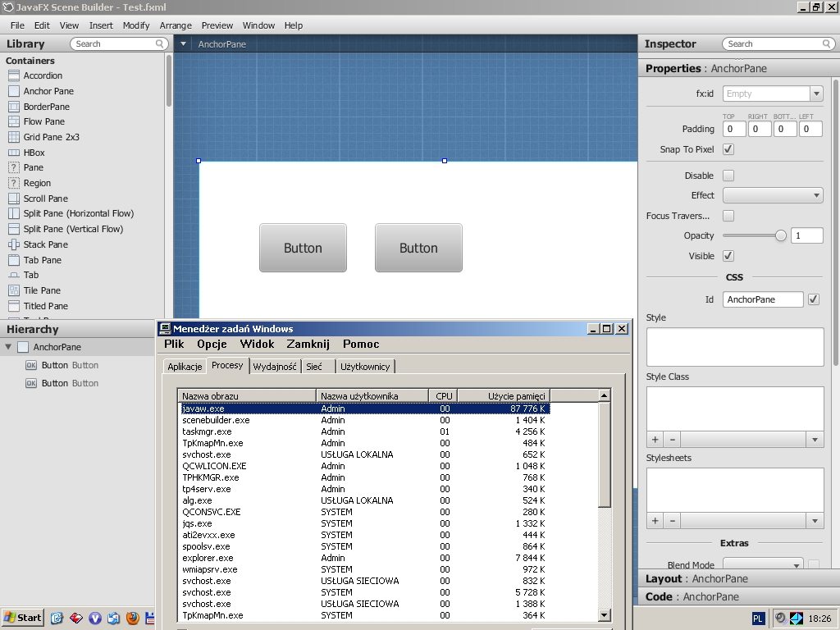The height and width of the screenshot is (630, 840).
Task: Pick the HBox icon in Library
Action: 14,153
